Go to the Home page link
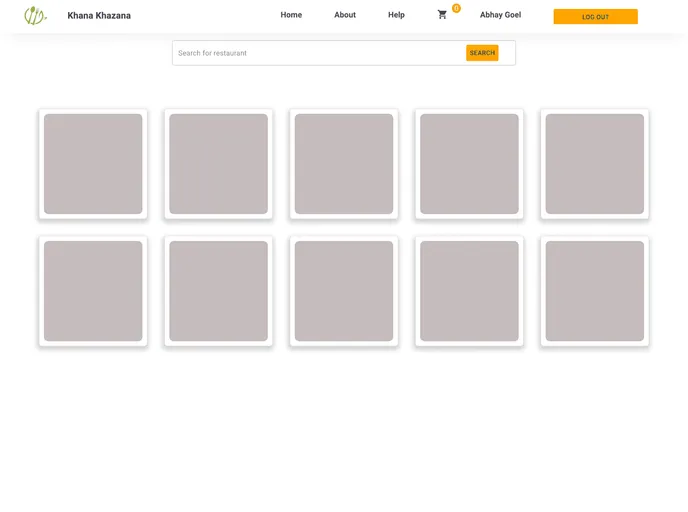Screen dimensions: 688x512 tap(291, 15)
